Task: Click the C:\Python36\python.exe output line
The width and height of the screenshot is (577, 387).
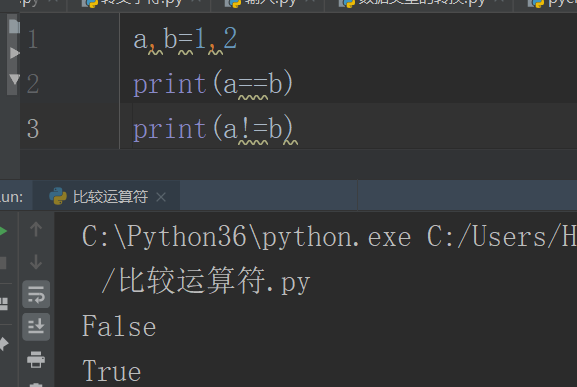Action: (x=329, y=237)
